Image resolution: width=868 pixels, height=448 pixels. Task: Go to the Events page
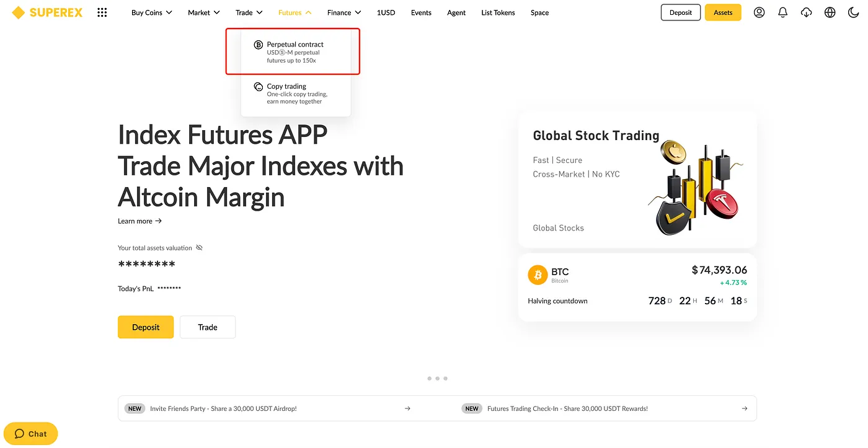421,12
